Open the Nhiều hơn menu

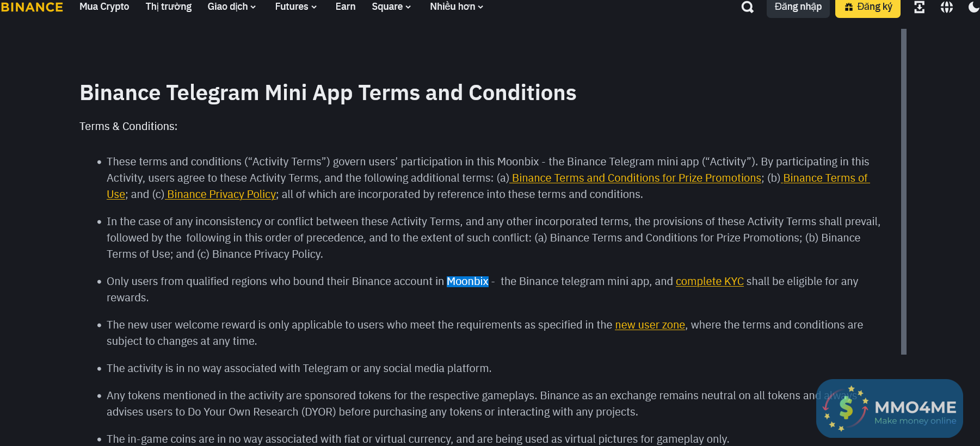456,7
